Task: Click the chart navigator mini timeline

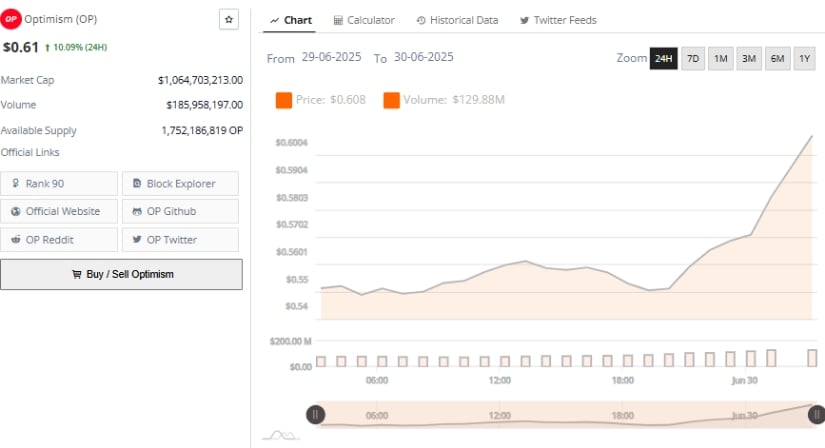Action: tap(566, 415)
